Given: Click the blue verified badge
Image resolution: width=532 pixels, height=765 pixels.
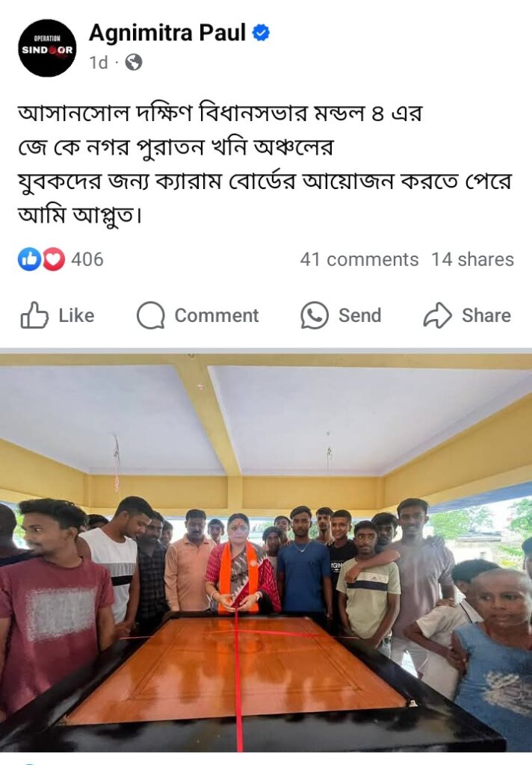Looking at the screenshot, I should click(261, 33).
